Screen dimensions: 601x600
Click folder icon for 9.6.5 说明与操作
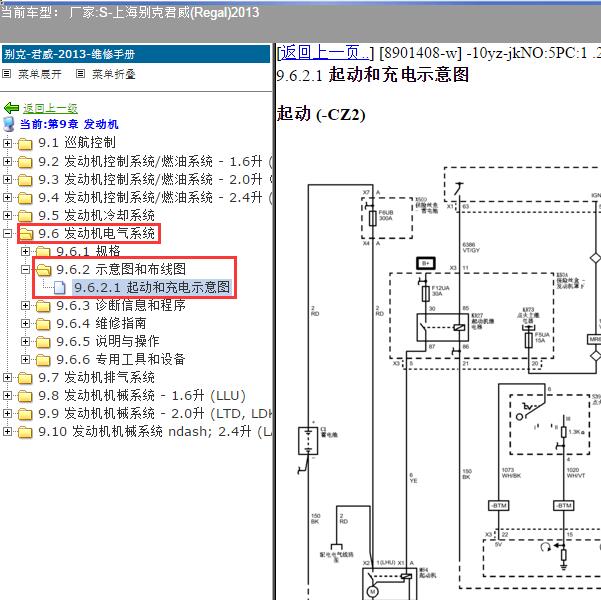tap(43, 342)
